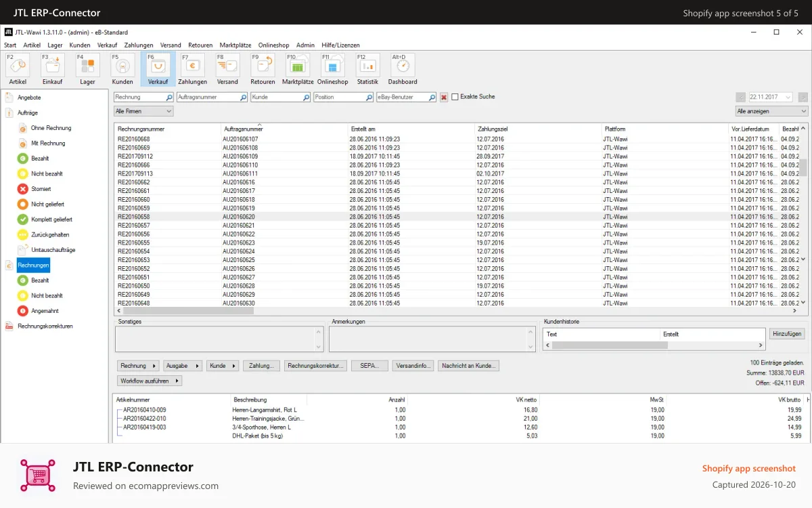This screenshot has height=508, width=812.
Task: Select the green Bezahlt icon under Aufträge
Action: click(22, 158)
